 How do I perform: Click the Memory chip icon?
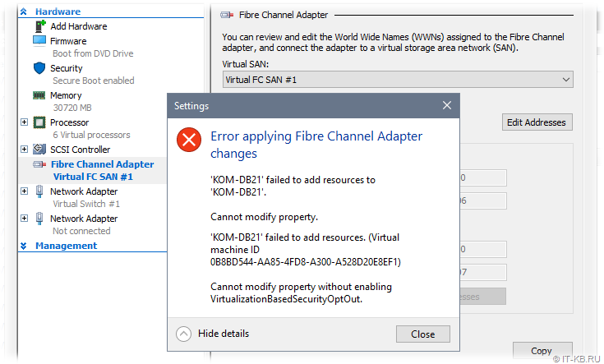click(x=39, y=95)
